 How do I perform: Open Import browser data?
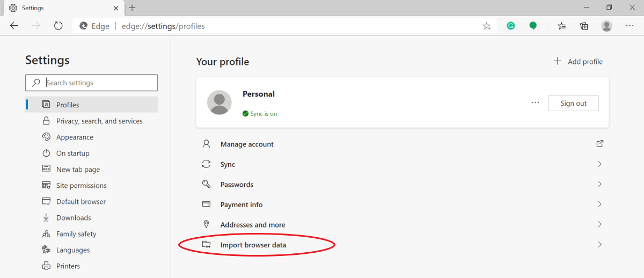click(402, 245)
